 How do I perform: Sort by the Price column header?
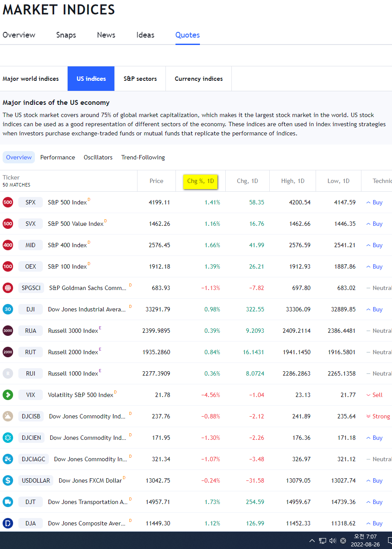[156, 181]
